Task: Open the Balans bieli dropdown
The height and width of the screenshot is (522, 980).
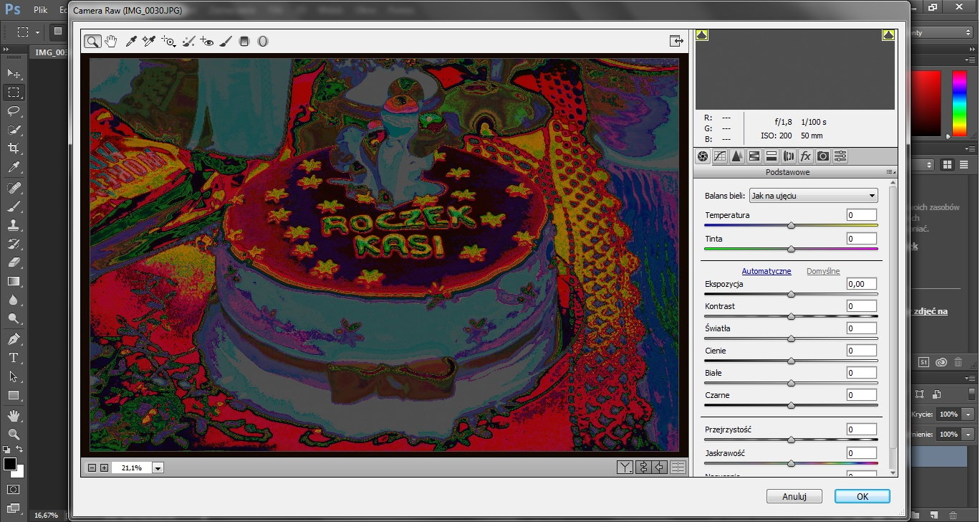Action: click(813, 196)
